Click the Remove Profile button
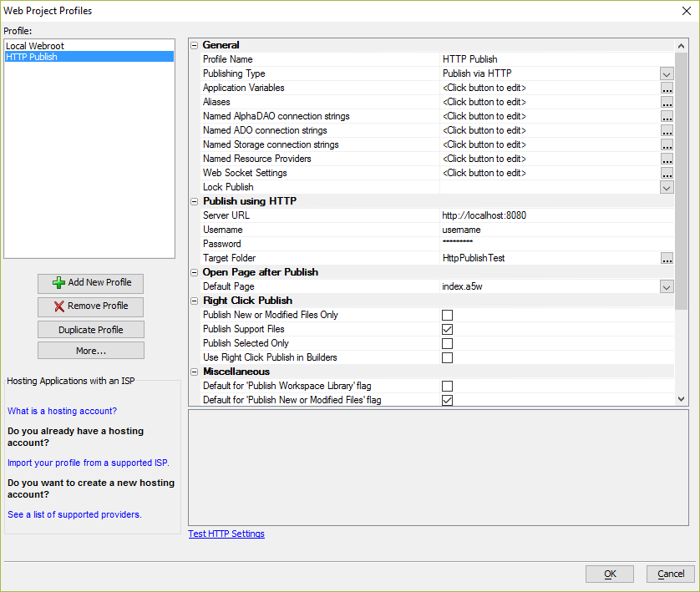The width and height of the screenshot is (700, 592). (x=90, y=306)
